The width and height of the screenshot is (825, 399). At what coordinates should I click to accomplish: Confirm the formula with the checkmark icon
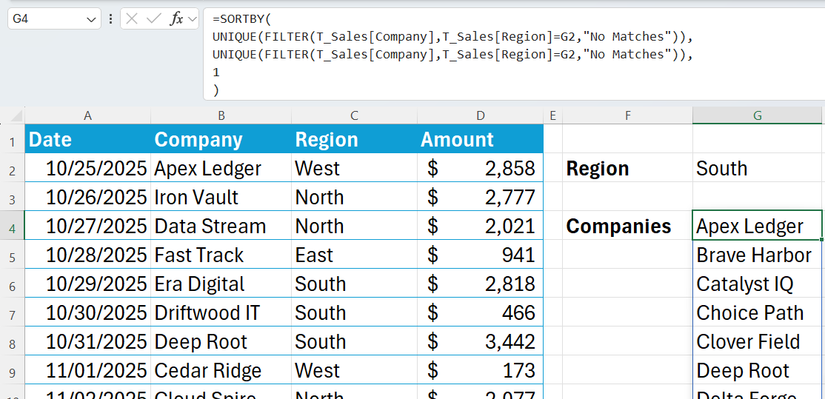(x=154, y=19)
